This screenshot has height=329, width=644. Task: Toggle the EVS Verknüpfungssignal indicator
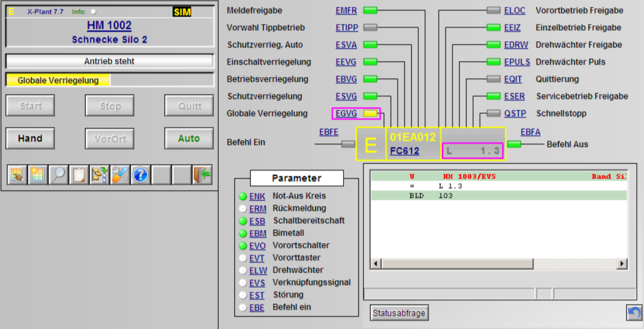coord(243,283)
